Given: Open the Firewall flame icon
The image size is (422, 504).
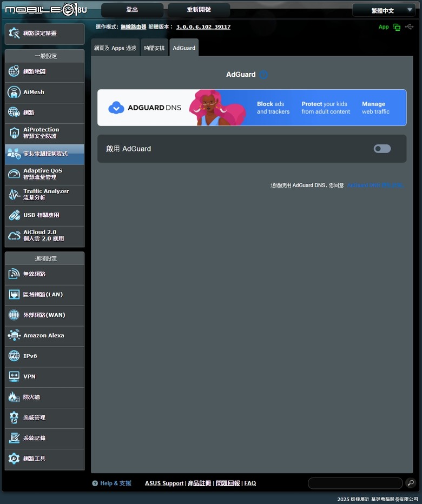Looking at the screenshot, I should [x=14, y=397].
